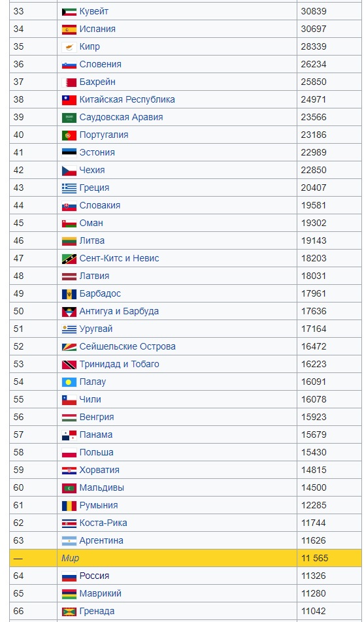Click the Russia flag icon
This screenshot has height=622, width=364.
click(69, 576)
